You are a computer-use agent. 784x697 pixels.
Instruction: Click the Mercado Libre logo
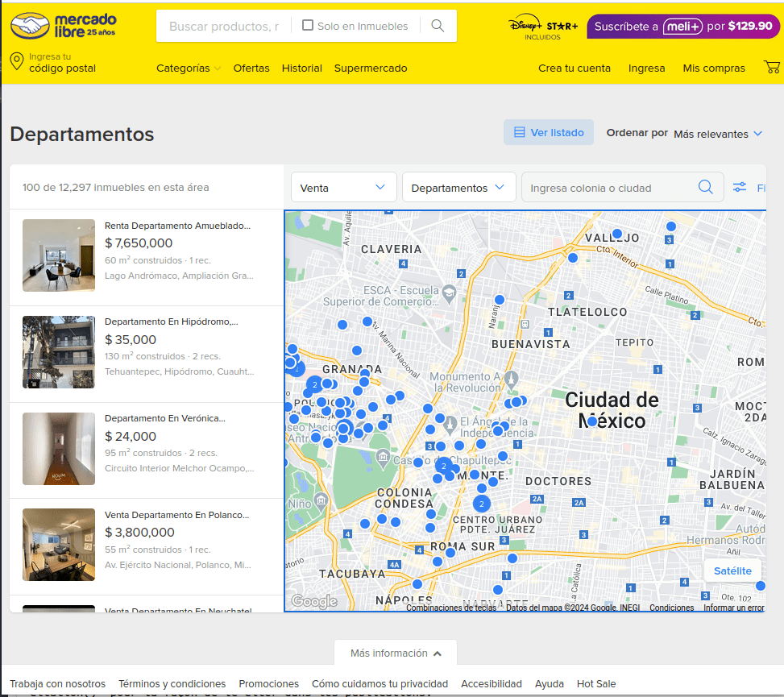coord(63,26)
